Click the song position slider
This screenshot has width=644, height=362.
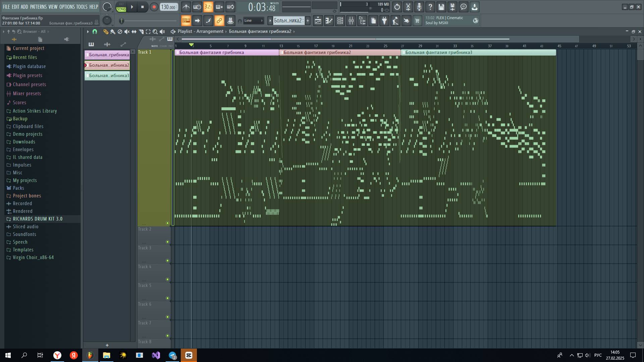point(149,21)
